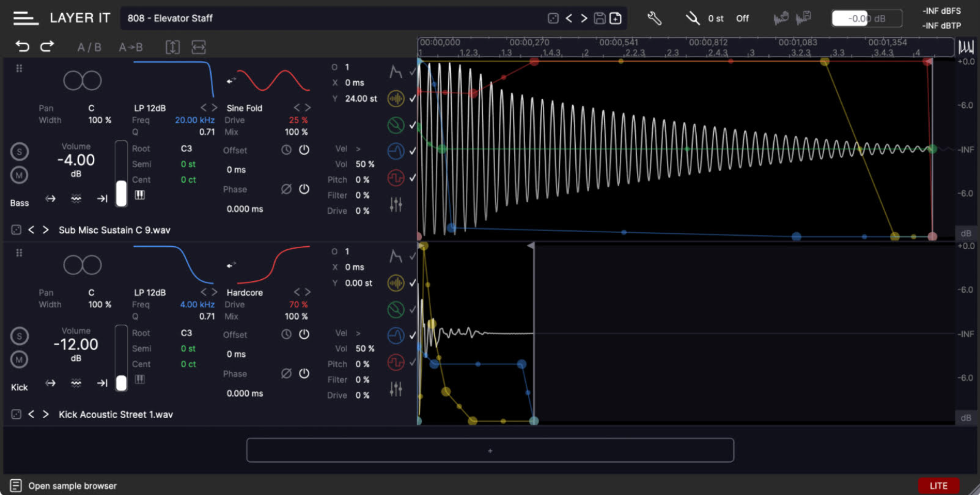Mute the Kick layer

[19, 359]
